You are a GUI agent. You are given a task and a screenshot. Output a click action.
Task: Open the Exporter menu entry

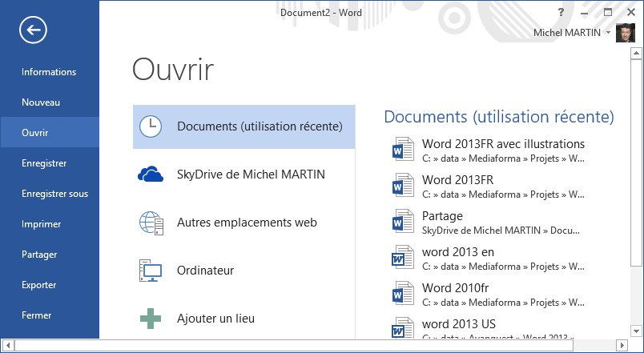pos(38,285)
